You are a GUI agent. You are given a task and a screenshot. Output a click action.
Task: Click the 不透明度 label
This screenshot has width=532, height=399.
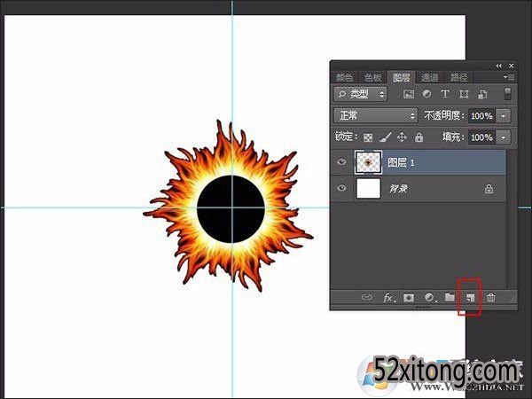click(444, 115)
